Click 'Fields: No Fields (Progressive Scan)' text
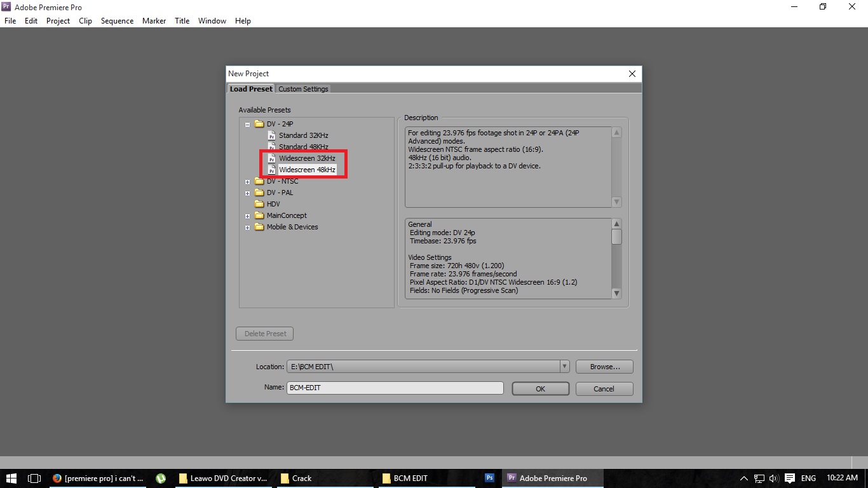This screenshot has height=488, width=868. (464, 291)
